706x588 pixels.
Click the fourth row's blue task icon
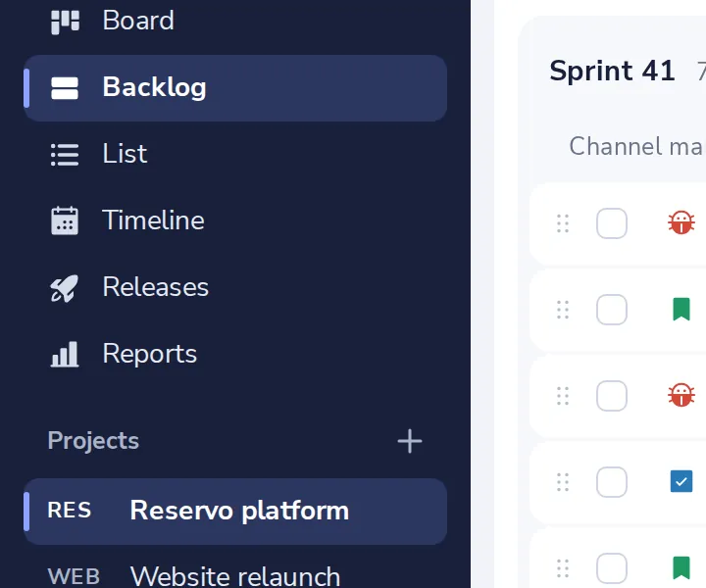pos(681,481)
